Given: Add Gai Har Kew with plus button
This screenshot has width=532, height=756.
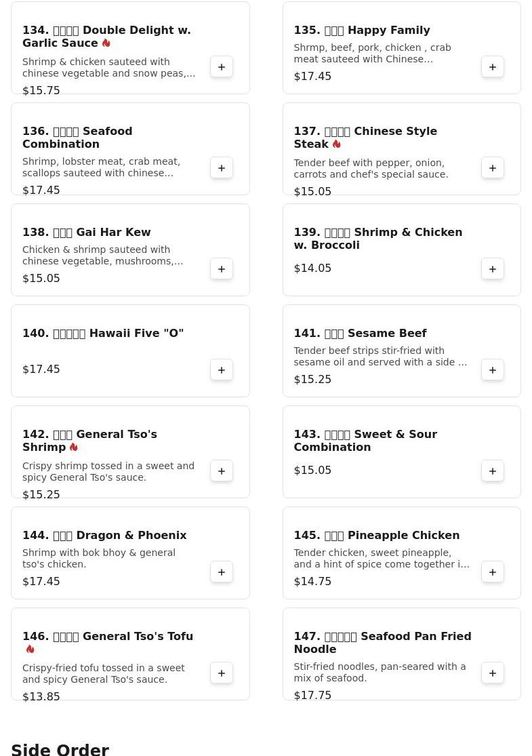Looking at the screenshot, I should tap(222, 269).
